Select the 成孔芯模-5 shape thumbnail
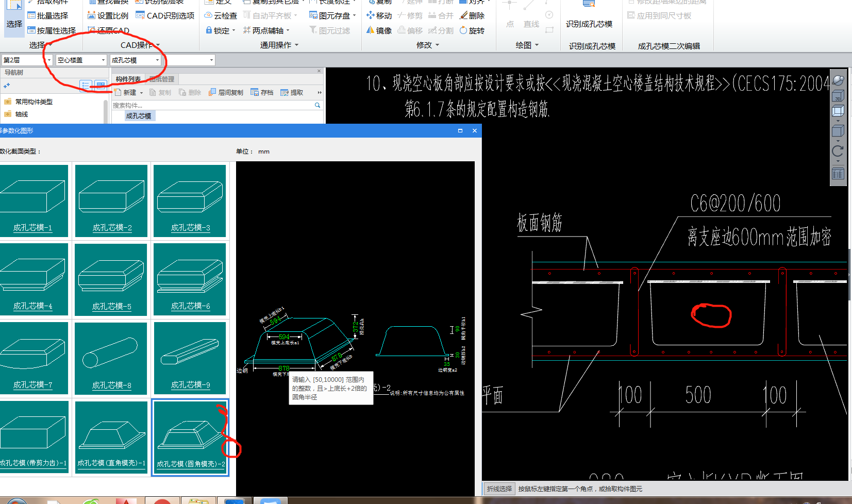The image size is (852, 504). 111,280
